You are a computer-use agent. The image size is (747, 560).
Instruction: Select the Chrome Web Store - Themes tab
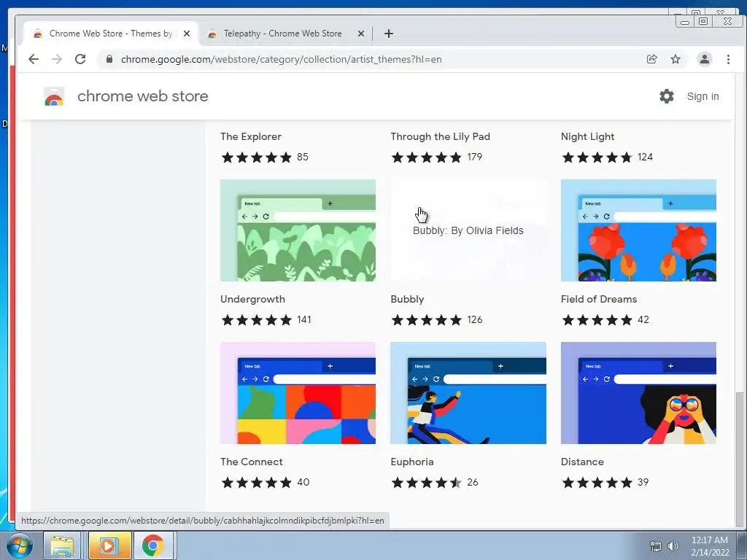click(x=111, y=34)
